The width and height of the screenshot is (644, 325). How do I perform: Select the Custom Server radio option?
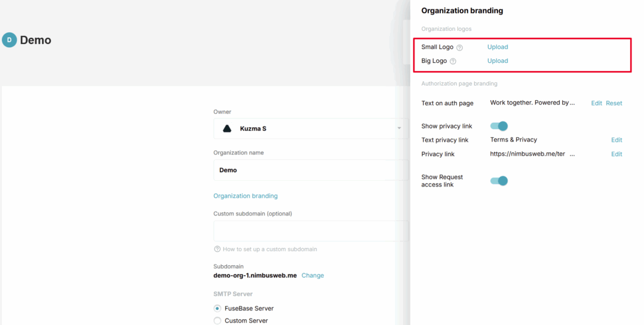click(x=218, y=321)
